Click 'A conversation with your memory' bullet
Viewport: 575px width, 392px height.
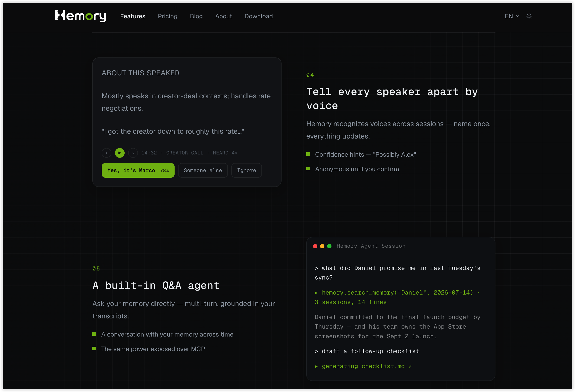[x=167, y=334]
